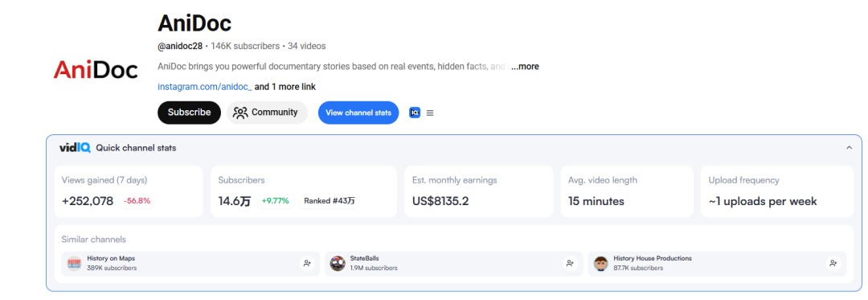Viewport: 868px width, 300px height.
Task: Open History House Productions avatar
Action: tap(601, 264)
